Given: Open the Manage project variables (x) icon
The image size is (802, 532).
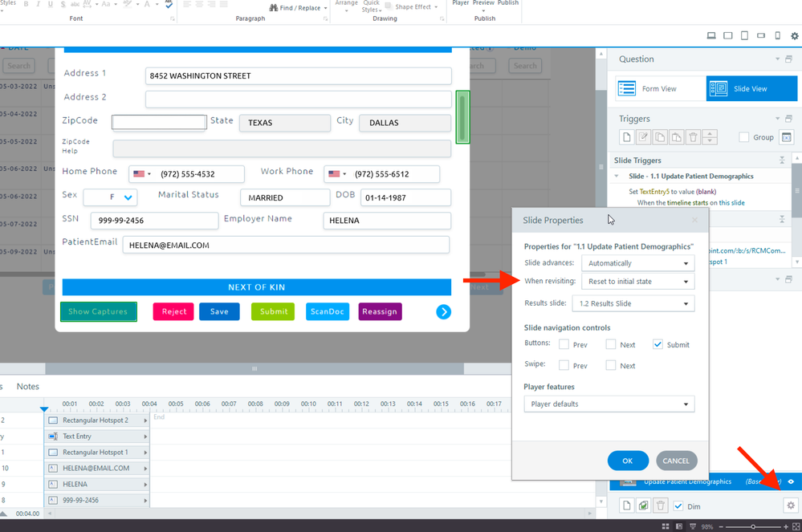Looking at the screenshot, I should [x=786, y=137].
